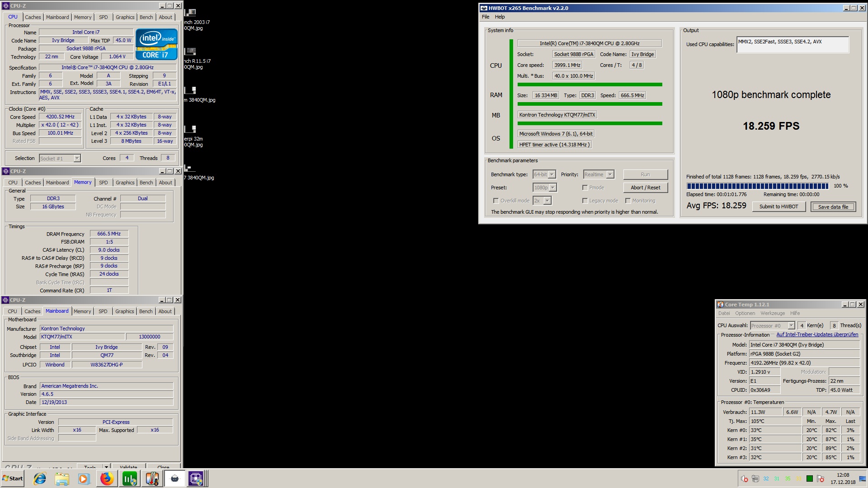Open Action Center flag tray icon
The width and height of the screenshot is (868, 488).
tap(821, 479)
